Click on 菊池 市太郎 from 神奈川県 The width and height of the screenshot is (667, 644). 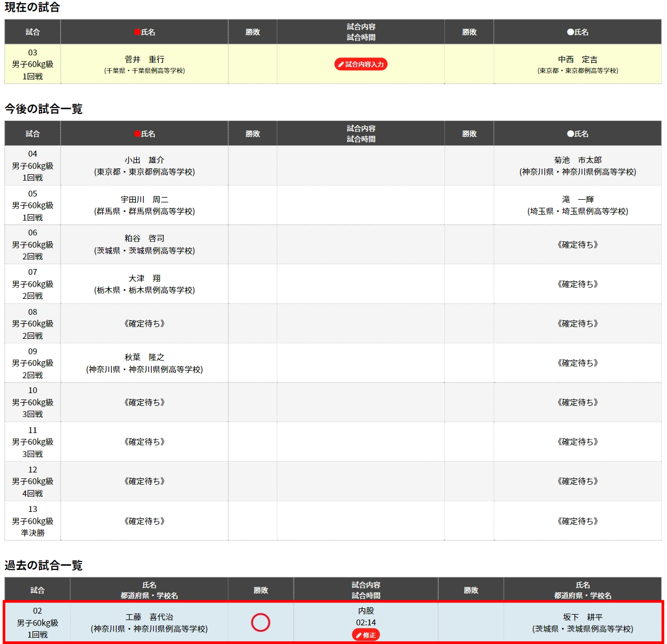tap(578, 160)
